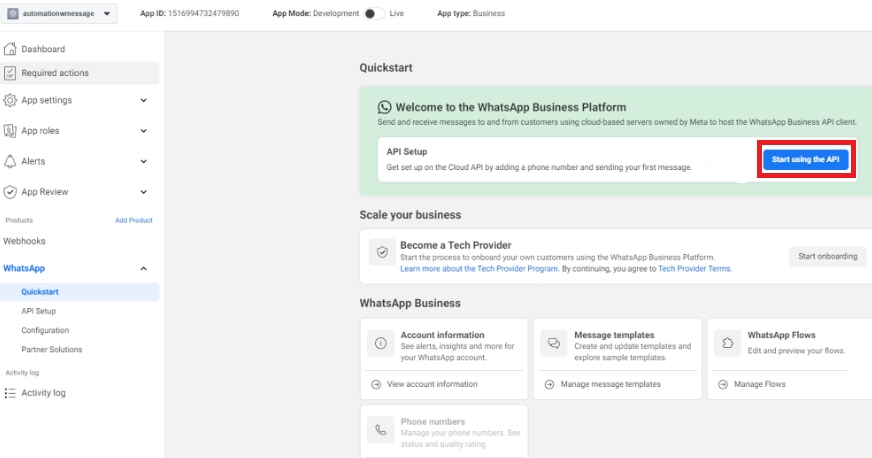This screenshot has width=872, height=458.
Task: Click the Activity log list icon
Action: [10, 393]
